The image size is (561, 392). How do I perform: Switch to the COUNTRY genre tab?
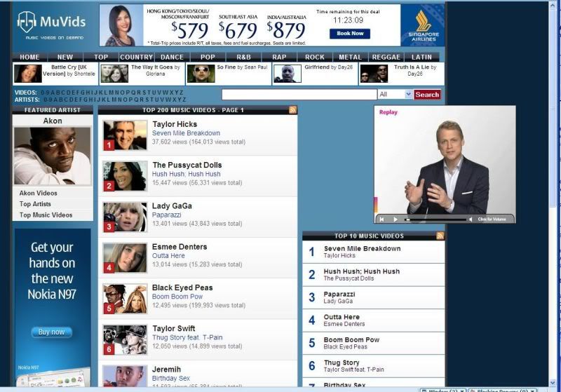coord(136,58)
